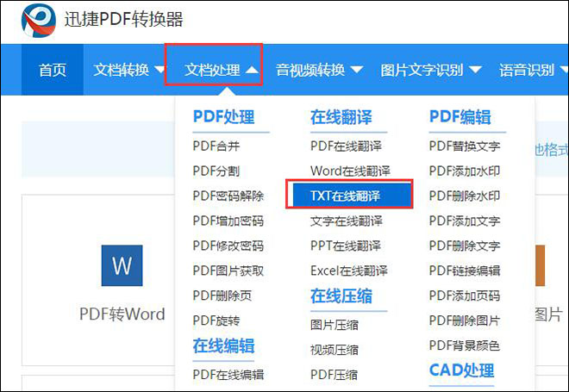Select PDF旋转
This screenshot has width=569, height=392.
click(216, 320)
